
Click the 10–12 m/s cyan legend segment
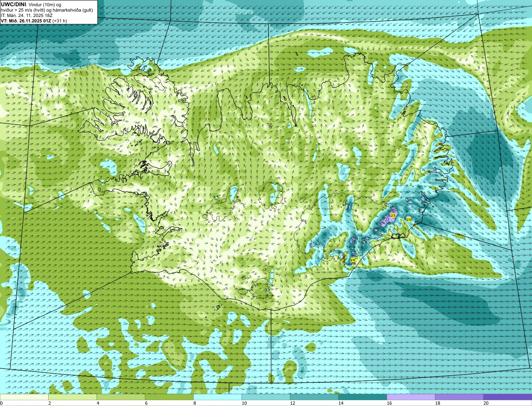click(266, 397)
